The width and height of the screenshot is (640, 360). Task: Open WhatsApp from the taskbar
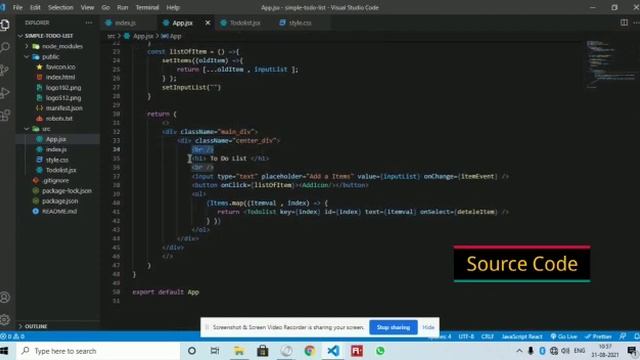click(380, 351)
